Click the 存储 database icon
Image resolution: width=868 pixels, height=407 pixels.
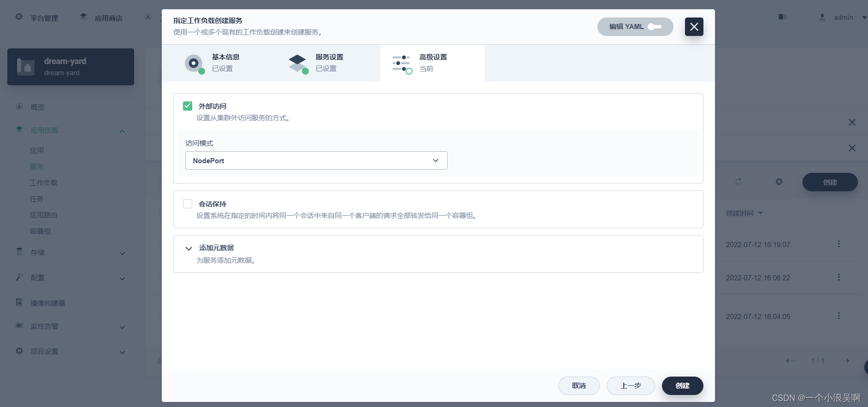(x=19, y=252)
